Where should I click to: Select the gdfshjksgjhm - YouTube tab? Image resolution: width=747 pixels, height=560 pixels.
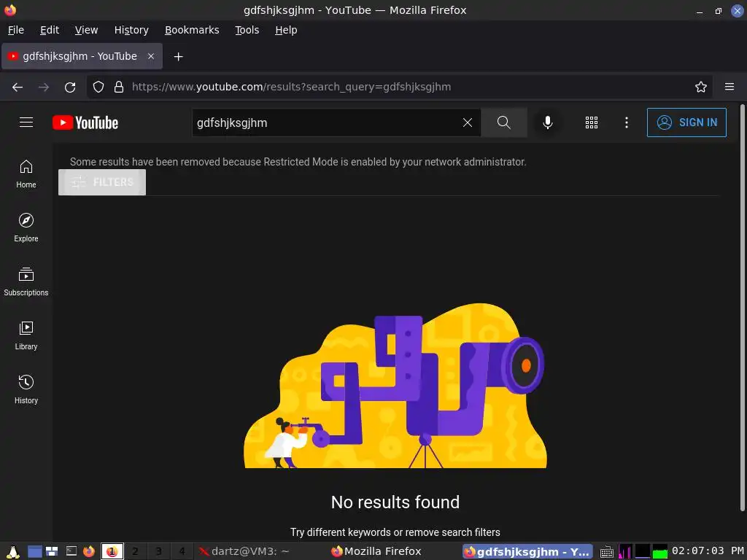click(82, 56)
